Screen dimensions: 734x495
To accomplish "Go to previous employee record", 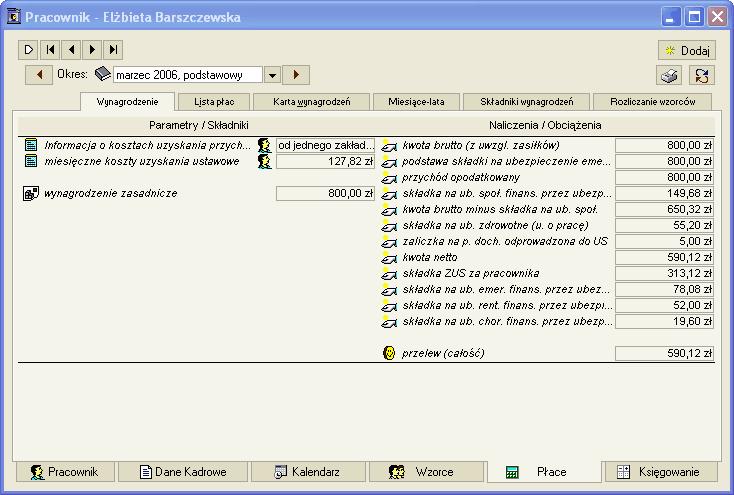I will click(71, 50).
